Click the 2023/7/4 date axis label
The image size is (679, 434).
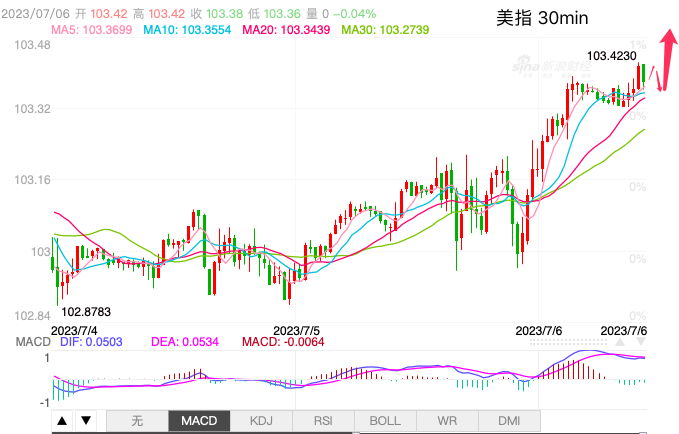pyautogui.click(x=74, y=331)
